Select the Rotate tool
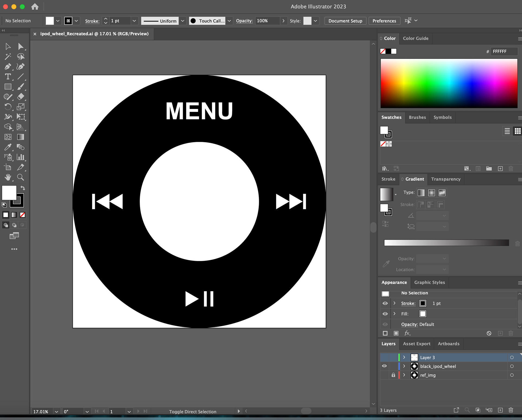Screen dimensions: 522x420 8,107
